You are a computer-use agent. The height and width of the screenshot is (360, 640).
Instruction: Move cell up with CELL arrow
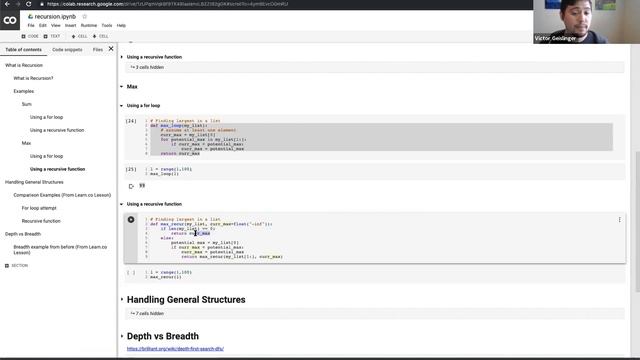tap(79, 36)
